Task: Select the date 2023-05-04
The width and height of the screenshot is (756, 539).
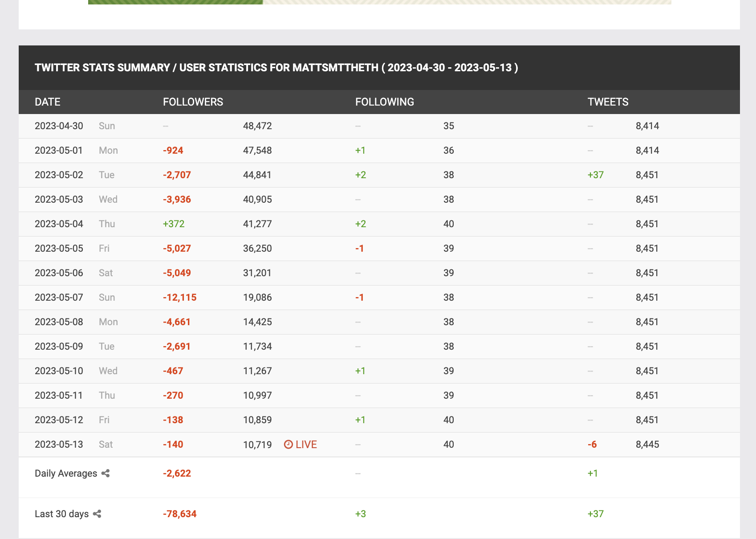Action: 59,224
